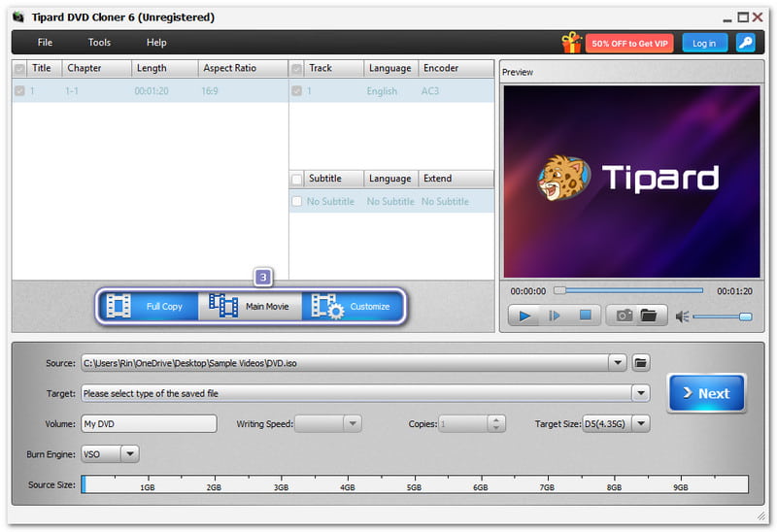
Task: Click the blue Next button
Action: [706, 393]
